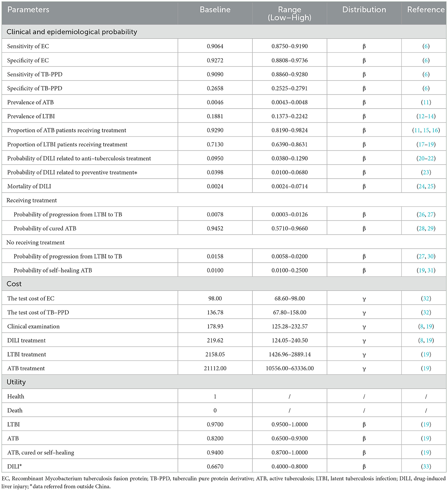448x491 pixels.
Task: Open reference link 20
Action: click(x=421, y=158)
